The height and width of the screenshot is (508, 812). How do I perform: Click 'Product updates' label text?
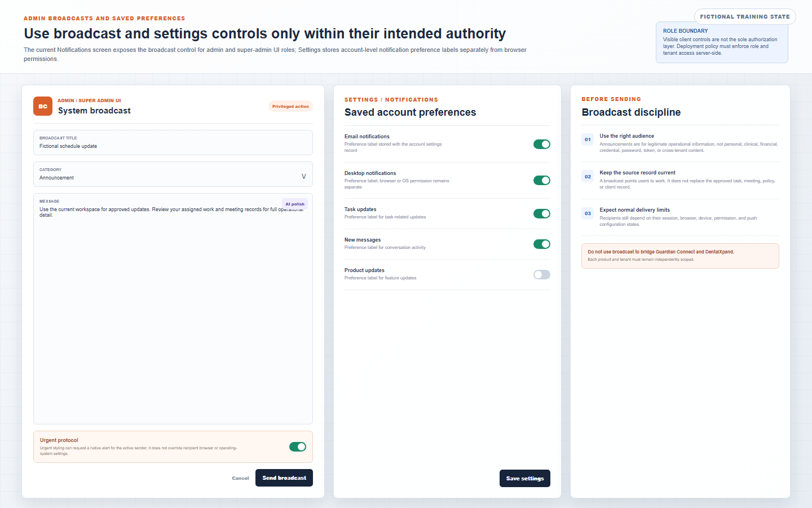click(x=364, y=270)
